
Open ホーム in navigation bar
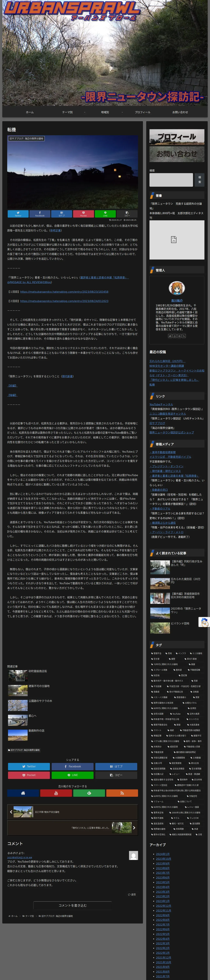pos(30,112)
